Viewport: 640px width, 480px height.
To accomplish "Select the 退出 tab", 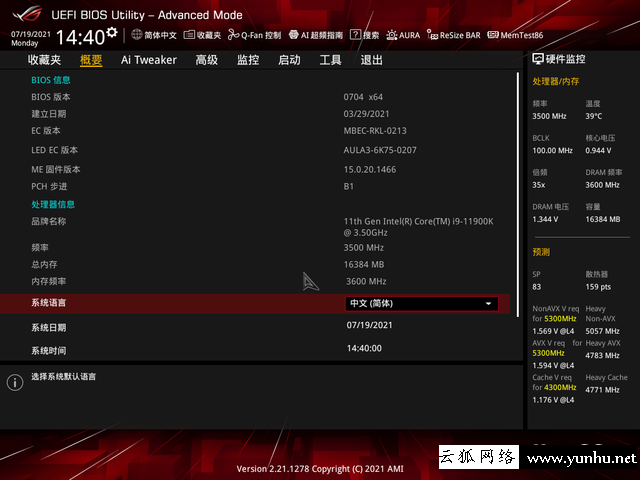I will click(371, 60).
